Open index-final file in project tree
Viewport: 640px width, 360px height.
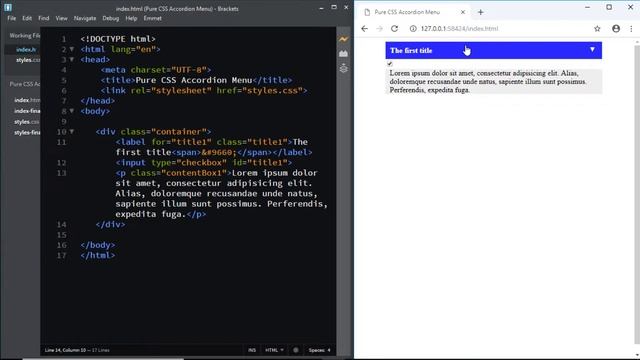pos(27,111)
